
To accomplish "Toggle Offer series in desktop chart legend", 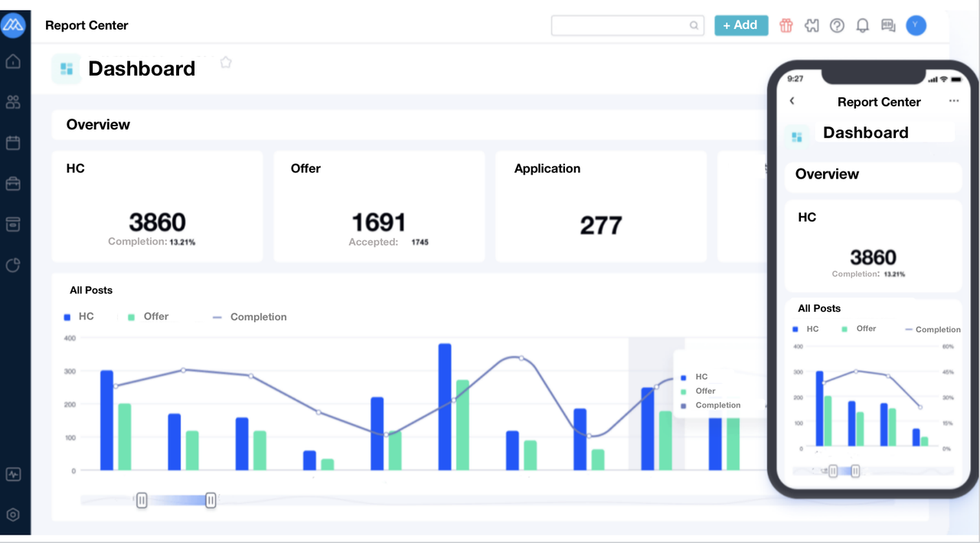I will (x=149, y=316).
